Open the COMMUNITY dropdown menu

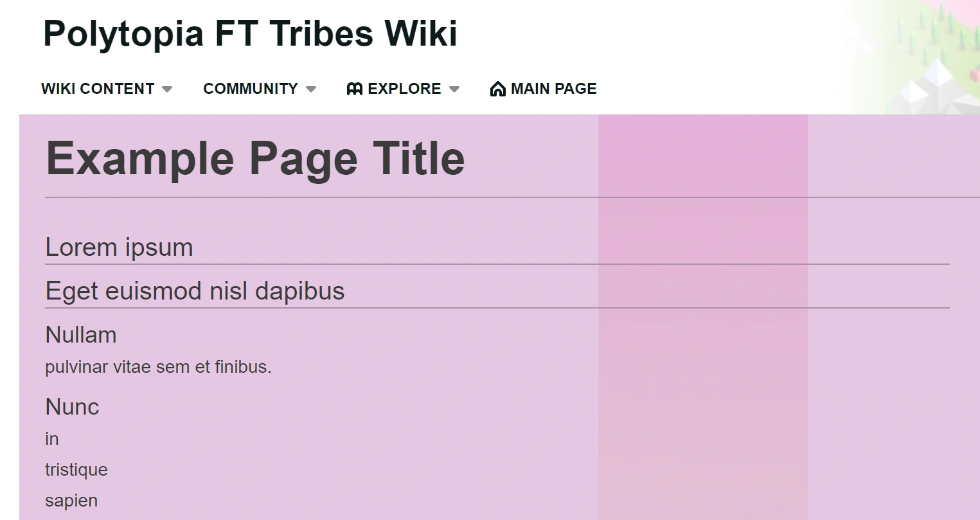(x=251, y=89)
